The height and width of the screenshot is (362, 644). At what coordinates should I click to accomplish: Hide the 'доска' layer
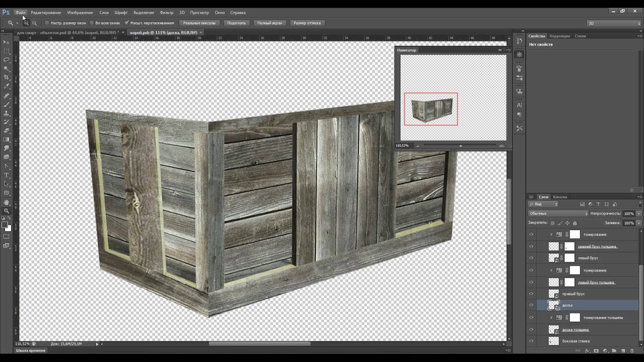click(x=531, y=305)
